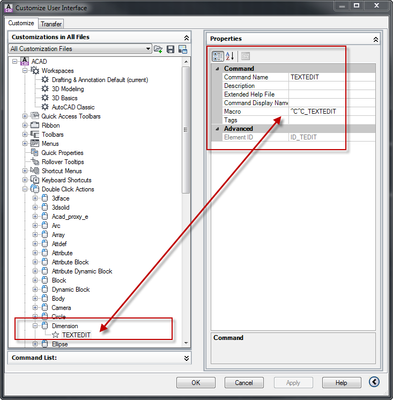
Task: Click the Rollover Tooltips node icon
Action: pyautogui.click(x=35, y=161)
